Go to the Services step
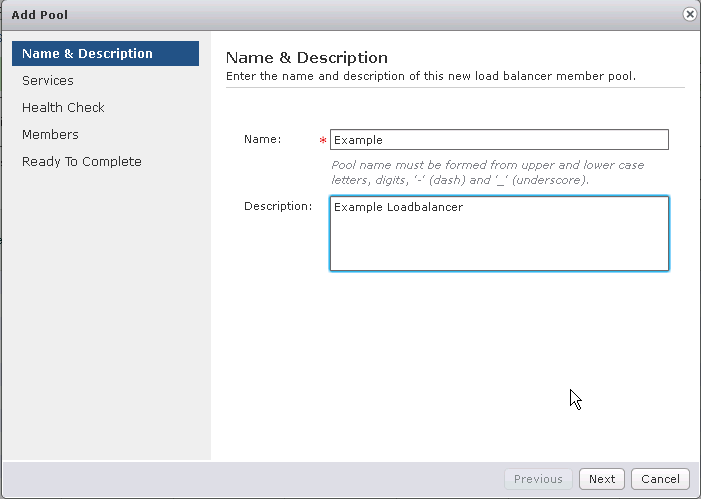 (48, 80)
